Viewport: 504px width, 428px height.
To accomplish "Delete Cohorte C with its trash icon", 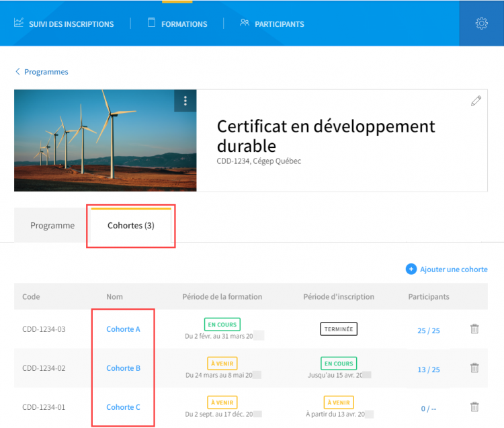I will [474, 406].
